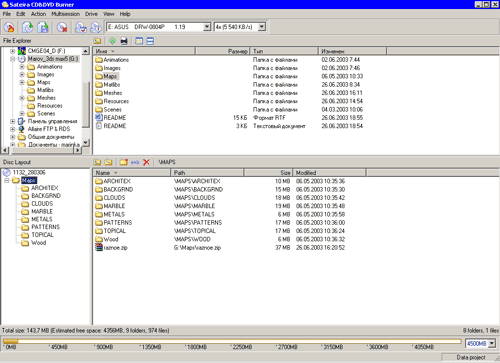Click the 1132_280306 disc root icon
500x363 pixels.
click(7, 172)
